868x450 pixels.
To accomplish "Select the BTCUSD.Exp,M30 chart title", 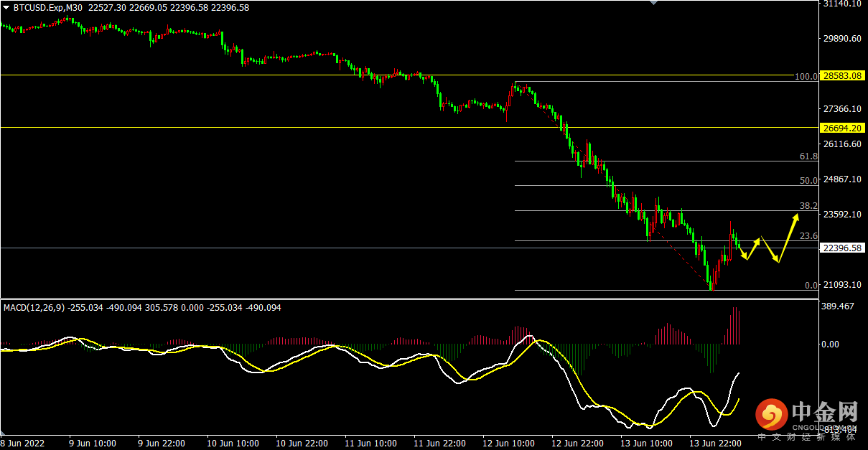I will click(48, 8).
